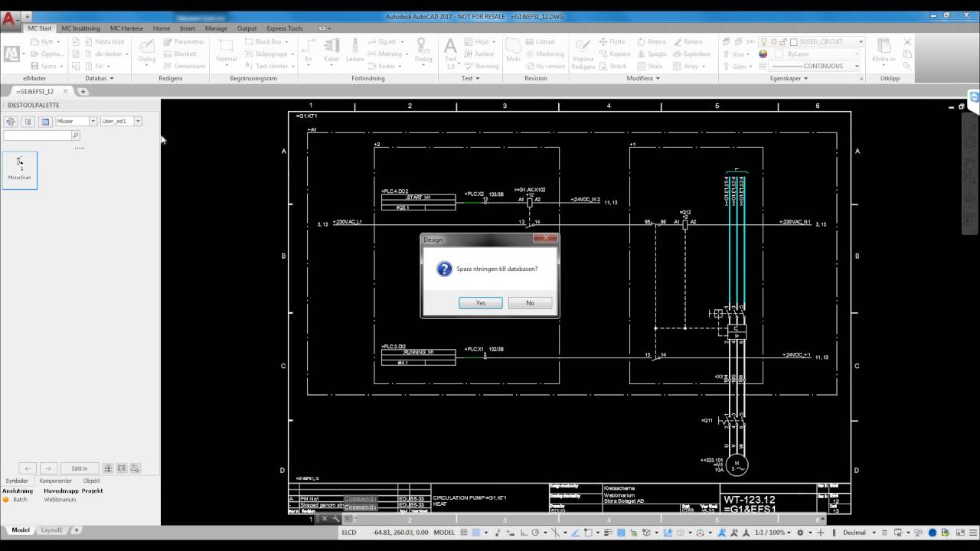Image resolution: width=980 pixels, height=551 pixels.
Task: Switch to the Layout1 tab
Action: tap(51, 530)
